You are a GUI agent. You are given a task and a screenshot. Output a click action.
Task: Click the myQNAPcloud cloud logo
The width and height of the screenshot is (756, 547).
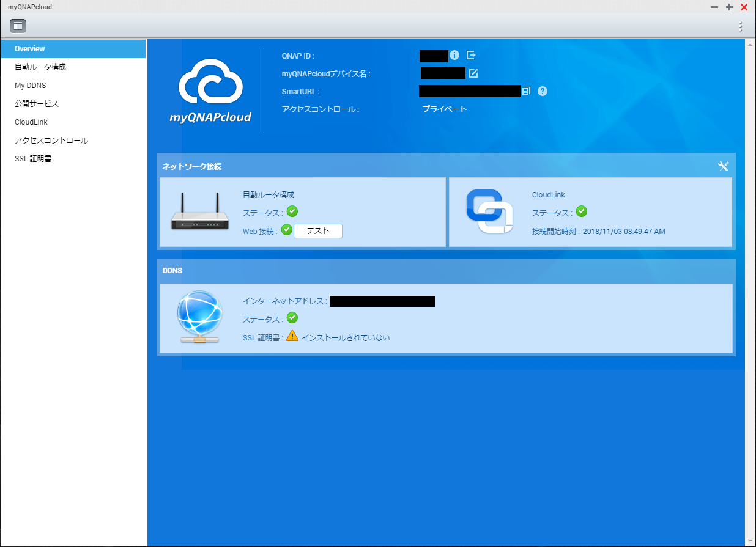(x=210, y=92)
